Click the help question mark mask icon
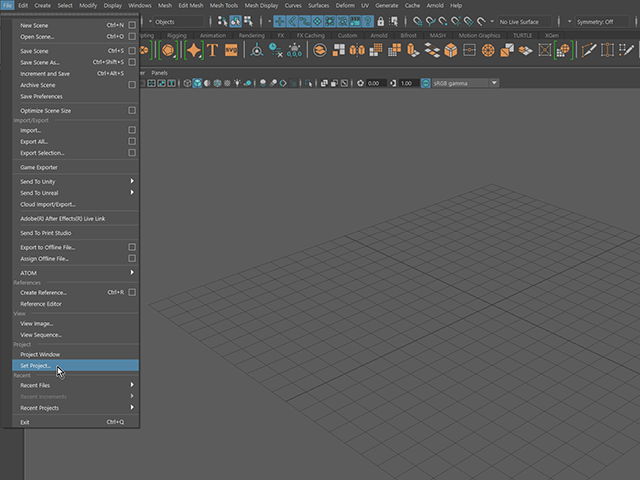Screen dimensions: 640x480 point(367,21)
